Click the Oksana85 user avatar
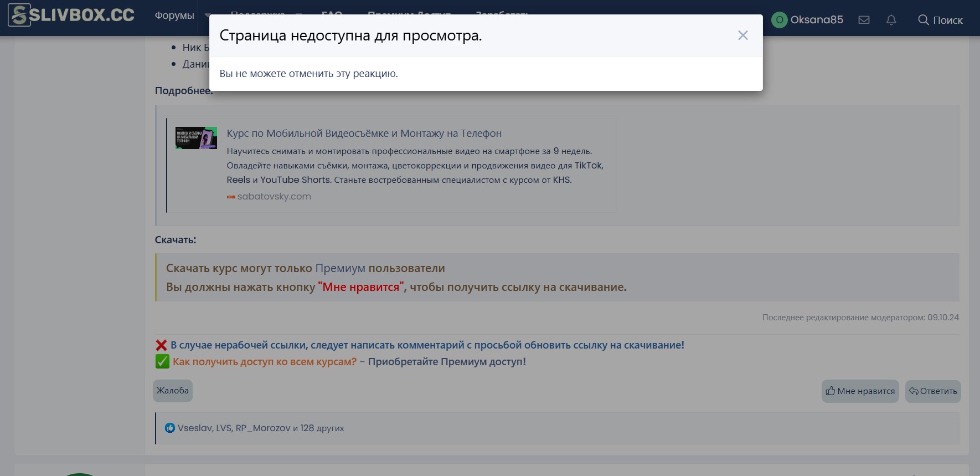The image size is (980, 476). tap(779, 20)
